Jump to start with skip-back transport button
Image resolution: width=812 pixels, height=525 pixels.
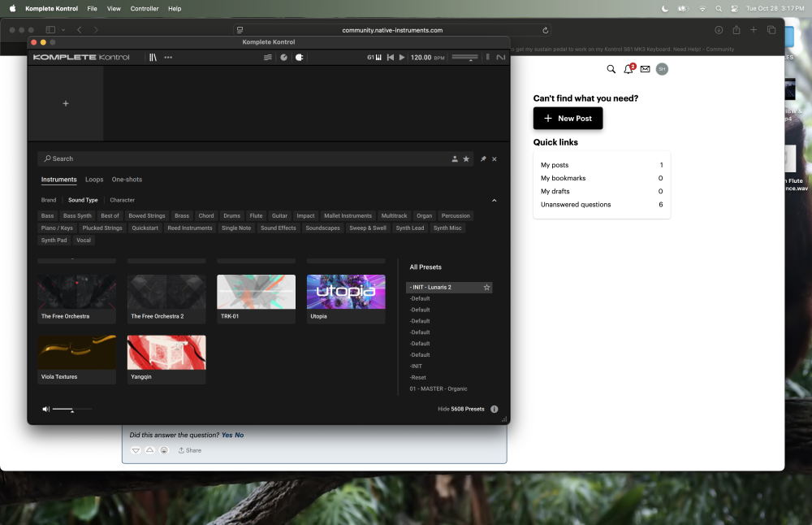391,58
